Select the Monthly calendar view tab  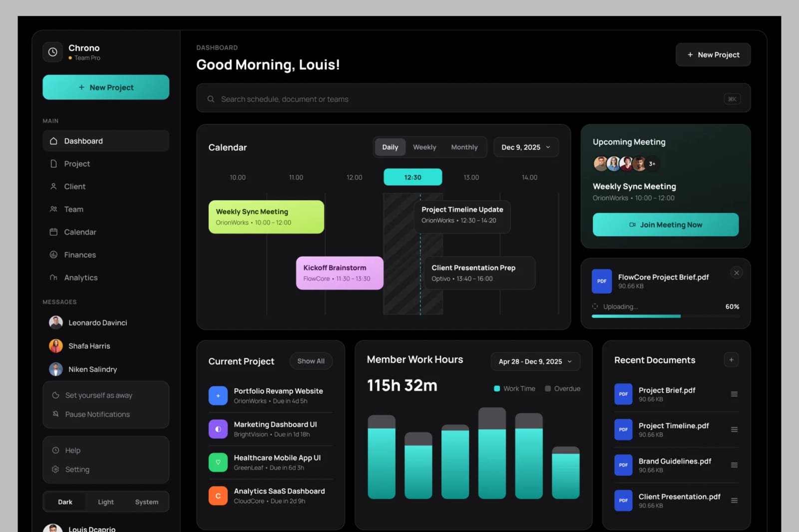coord(464,147)
